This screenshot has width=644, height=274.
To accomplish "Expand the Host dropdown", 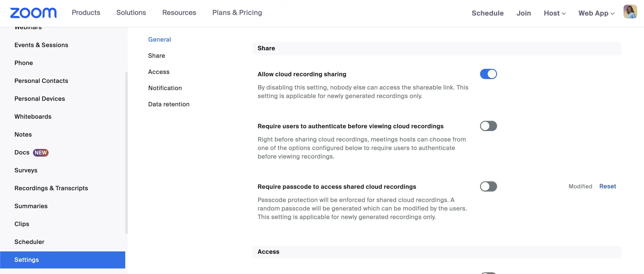I will pyautogui.click(x=554, y=13).
